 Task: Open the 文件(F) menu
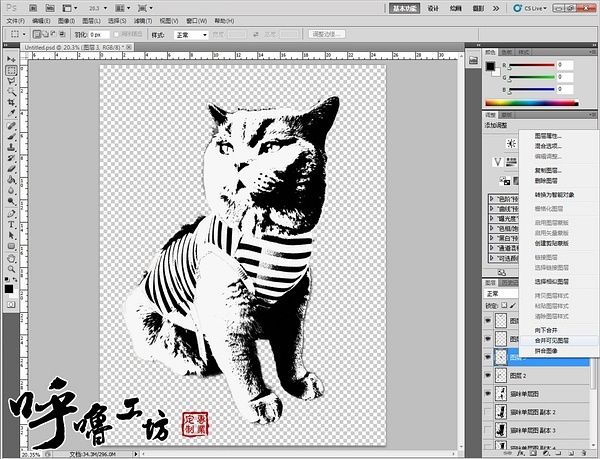16,21
